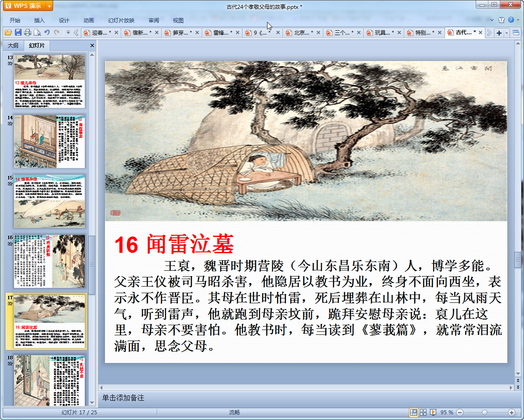This screenshot has width=524, height=420.
Task: Open print preview from the toolbar
Action: [37, 32]
